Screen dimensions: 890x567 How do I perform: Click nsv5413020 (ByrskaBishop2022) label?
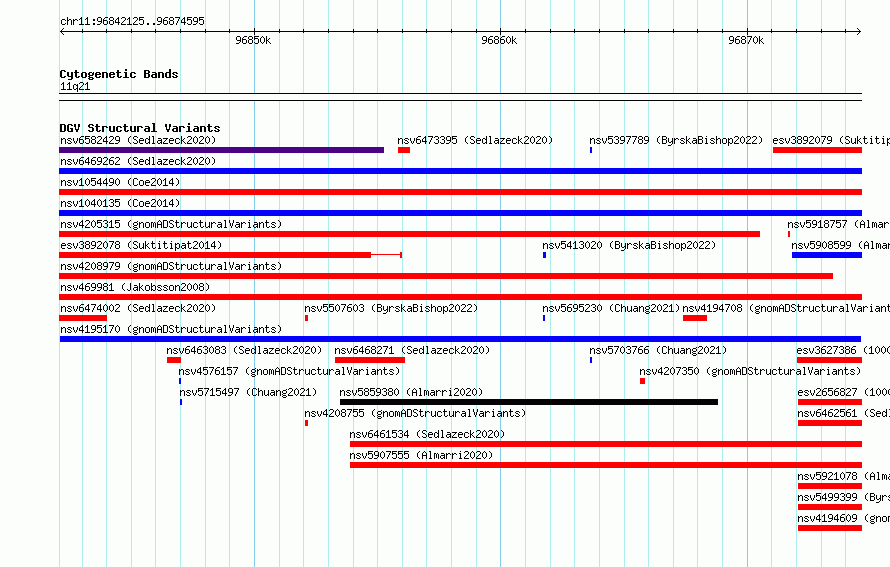click(x=629, y=245)
